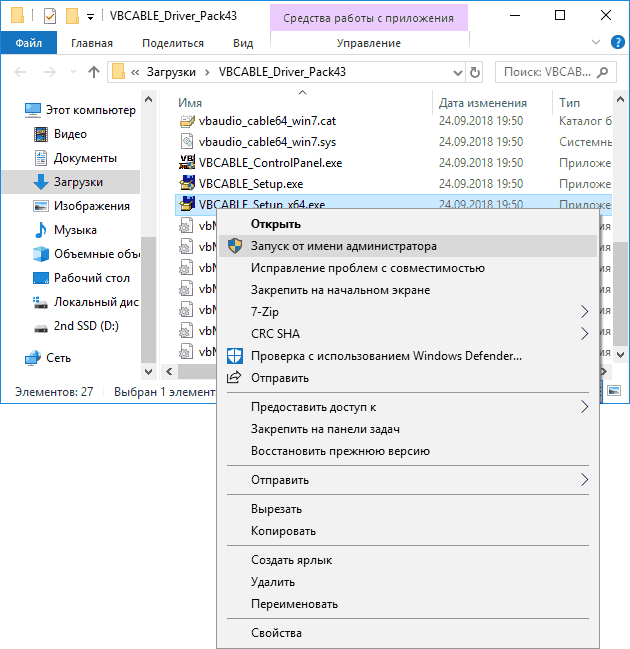This screenshot has width=630, height=649.
Task: Select vbaudio_cable64_win7.cat file icon
Action: 187,121
